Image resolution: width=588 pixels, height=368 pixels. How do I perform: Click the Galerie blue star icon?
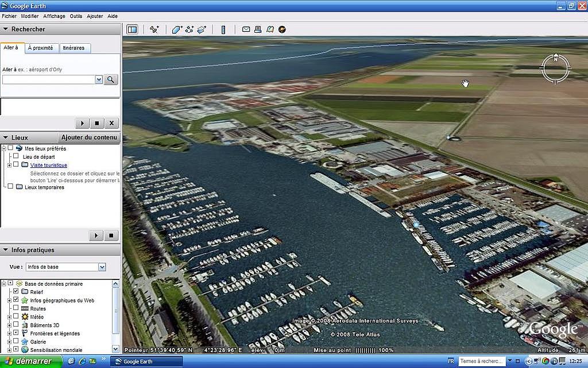click(x=25, y=342)
